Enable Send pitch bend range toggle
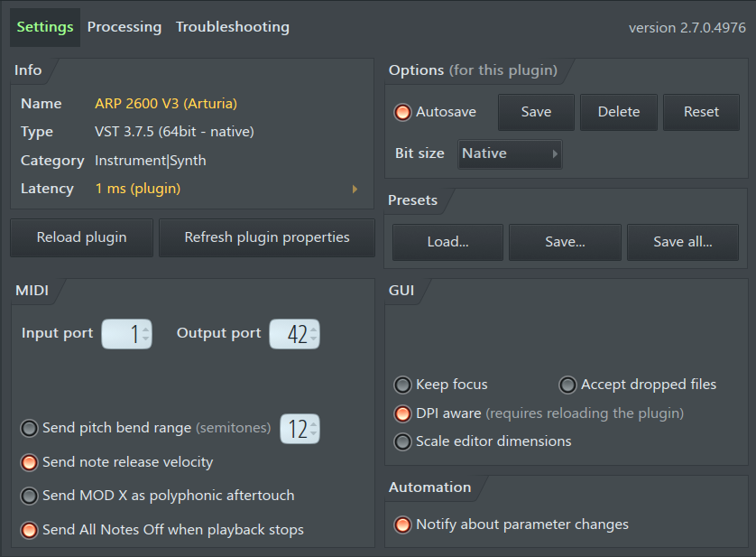 pos(29,428)
